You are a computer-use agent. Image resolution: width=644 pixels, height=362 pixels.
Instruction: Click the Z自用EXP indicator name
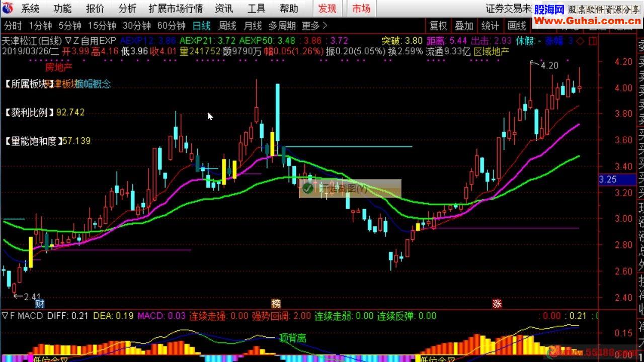[x=95, y=41]
